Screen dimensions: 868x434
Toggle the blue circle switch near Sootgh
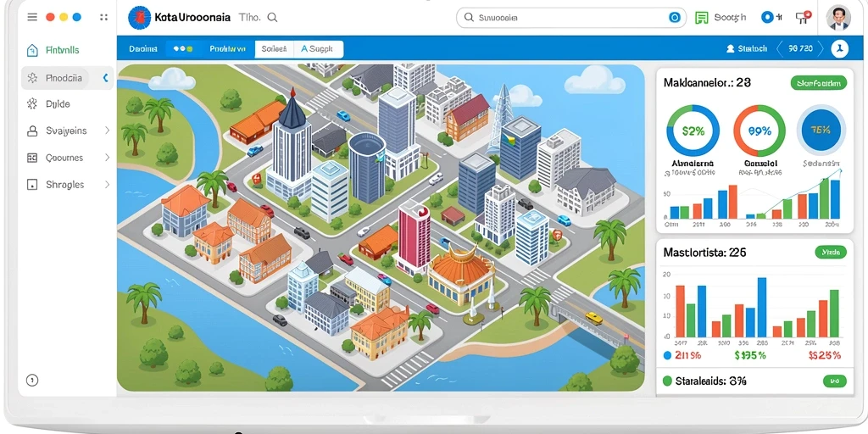(x=769, y=18)
